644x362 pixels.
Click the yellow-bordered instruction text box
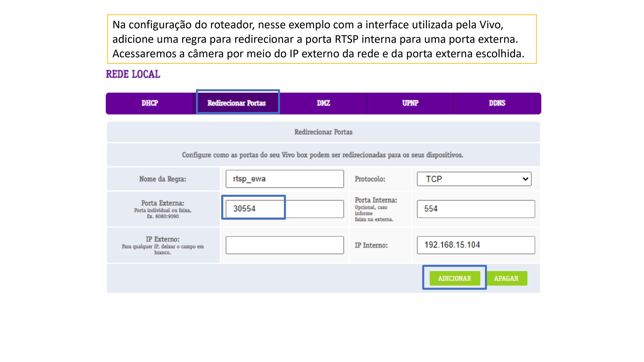pos(322,39)
